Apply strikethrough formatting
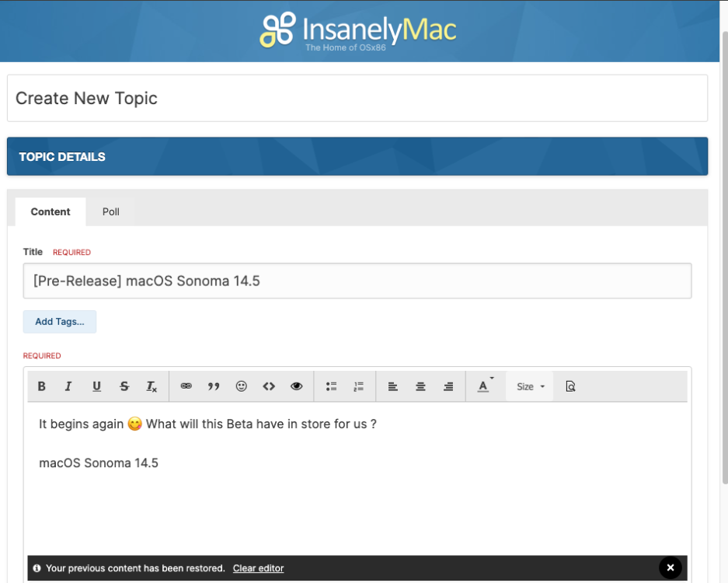 (x=124, y=386)
